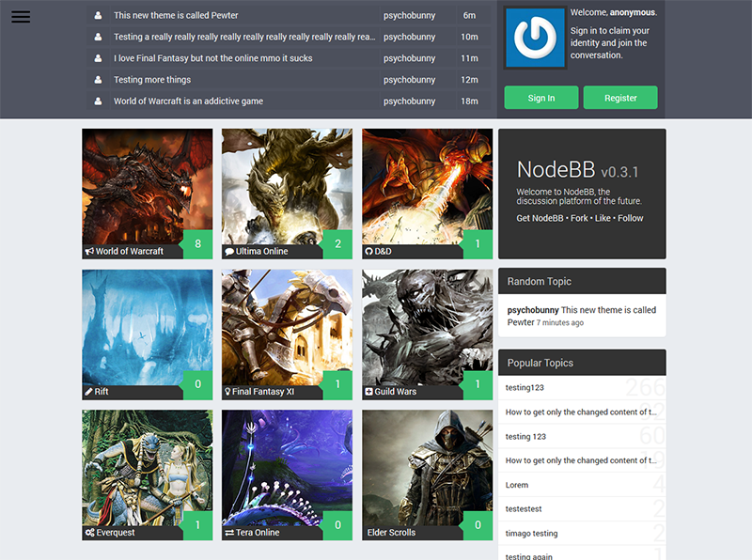
Task: Open popular topic 'timago testing'
Action: [x=531, y=533]
